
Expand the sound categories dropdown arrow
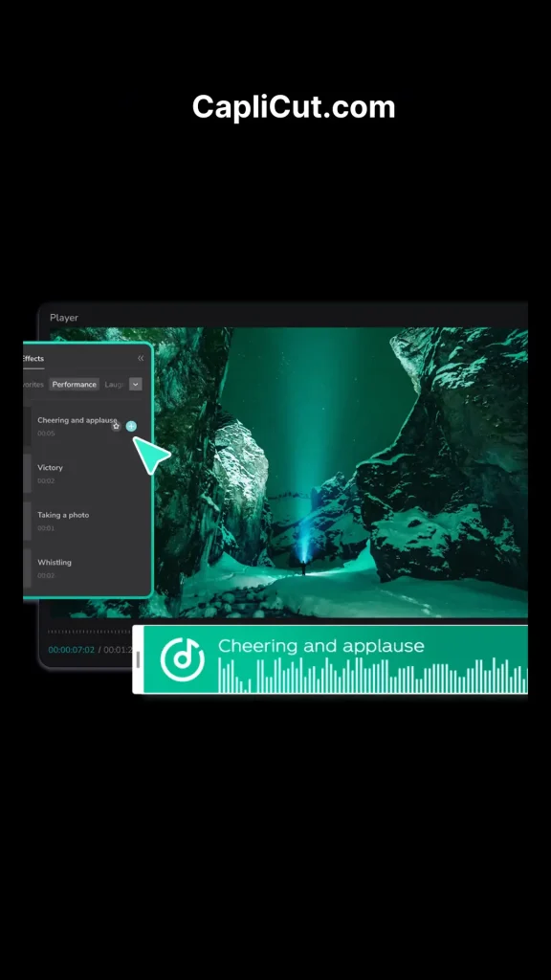point(136,385)
